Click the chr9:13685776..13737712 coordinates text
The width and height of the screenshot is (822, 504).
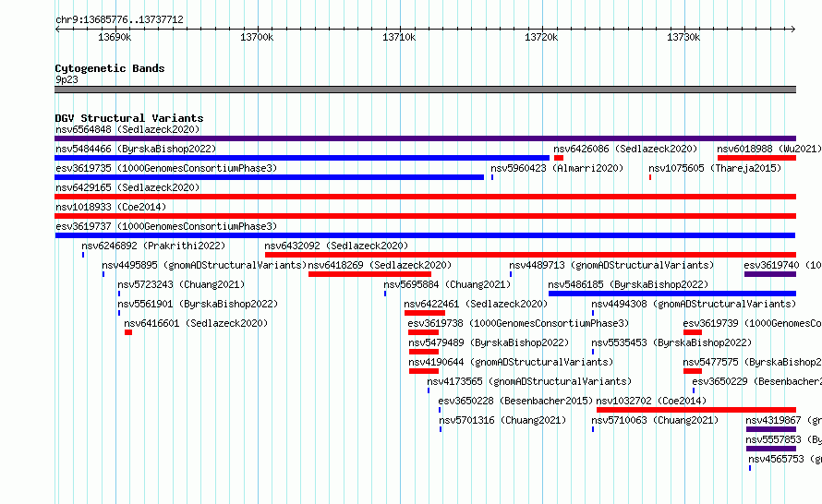pyautogui.click(x=119, y=20)
